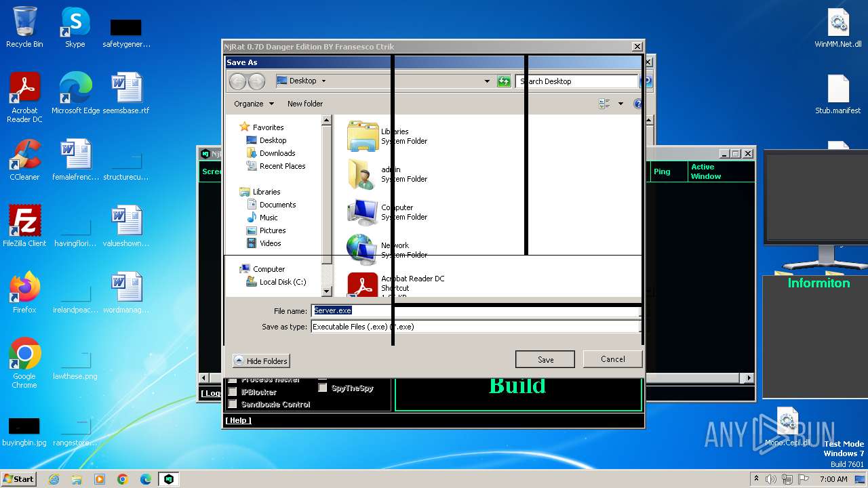This screenshot has width=868, height=488.
Task: Open the volume control in system tray
Action: point(771,479)
